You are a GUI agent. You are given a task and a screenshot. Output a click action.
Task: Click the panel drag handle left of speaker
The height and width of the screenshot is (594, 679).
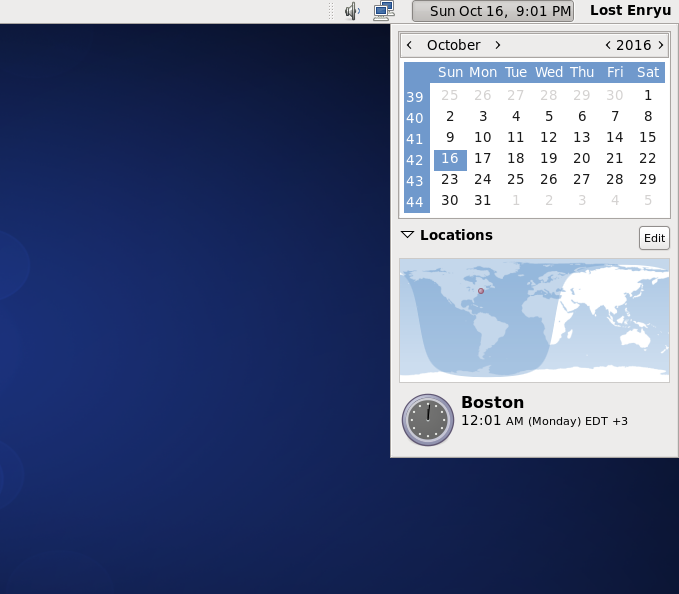point(331,11)
